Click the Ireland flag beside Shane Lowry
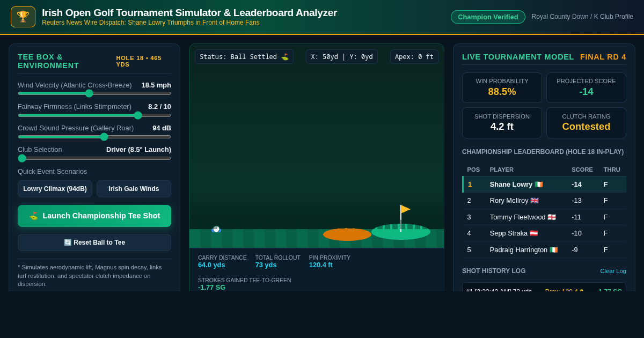644x338 pixels. click(x=539, y=185)
